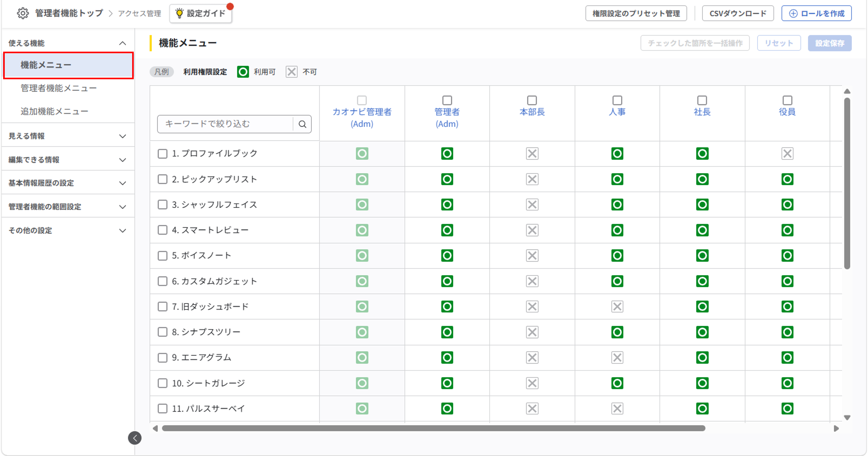Click the search magnifier icon in the keyword box
The image size is (868, 456).
pos(302,124)
